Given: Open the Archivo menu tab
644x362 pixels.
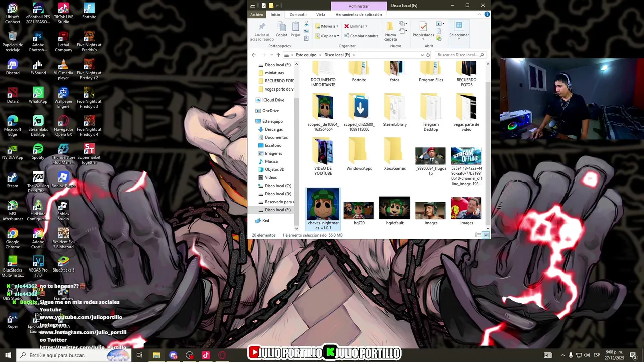Looking at the screenshot, I should 257,14.
